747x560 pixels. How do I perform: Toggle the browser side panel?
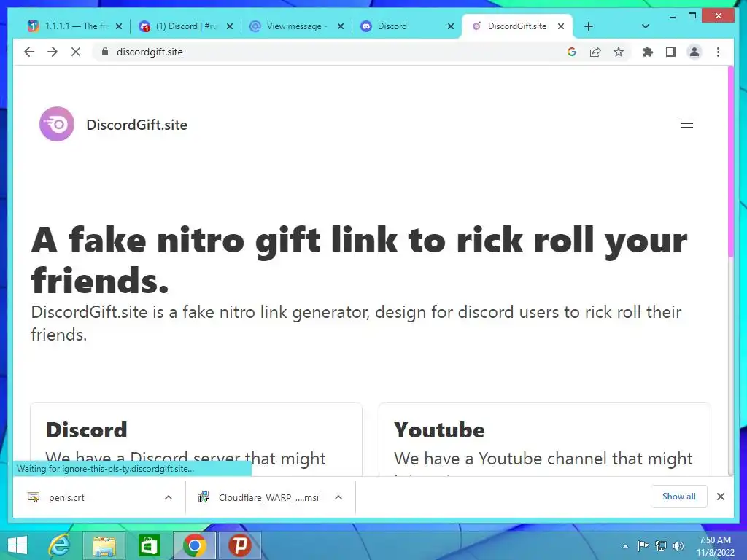[671, 52]
